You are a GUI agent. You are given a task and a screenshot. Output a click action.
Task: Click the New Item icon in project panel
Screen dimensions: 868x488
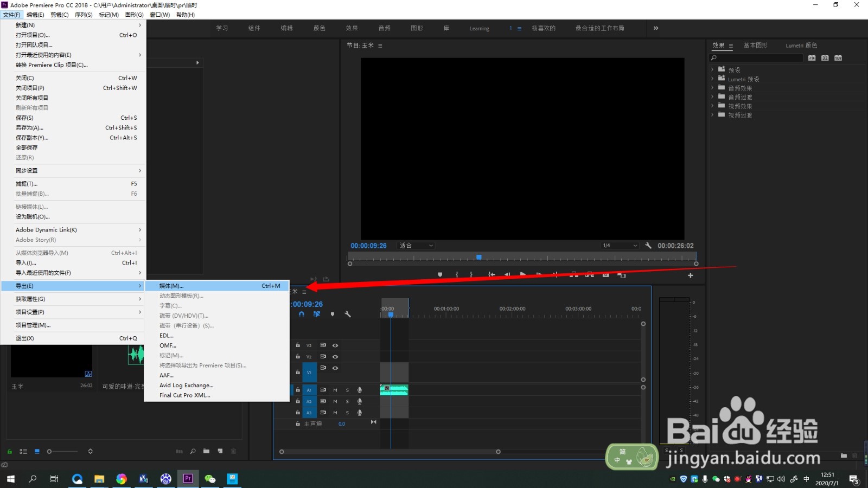point(220,451)
